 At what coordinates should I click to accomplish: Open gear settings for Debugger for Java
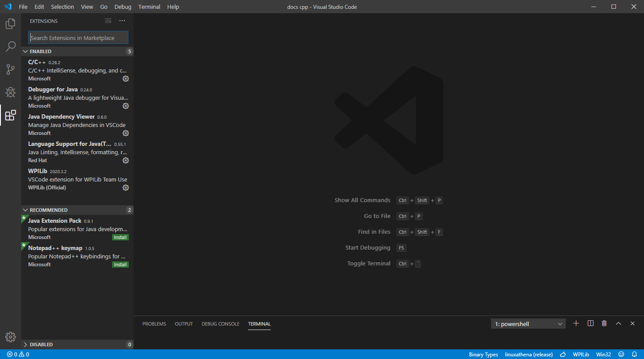(x=126, y=106)
